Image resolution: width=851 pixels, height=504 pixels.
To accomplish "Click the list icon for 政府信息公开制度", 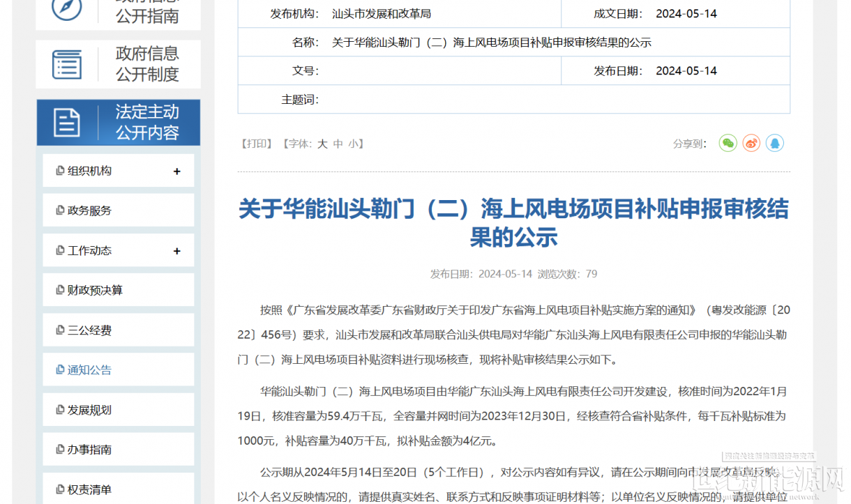I will 67,64.
